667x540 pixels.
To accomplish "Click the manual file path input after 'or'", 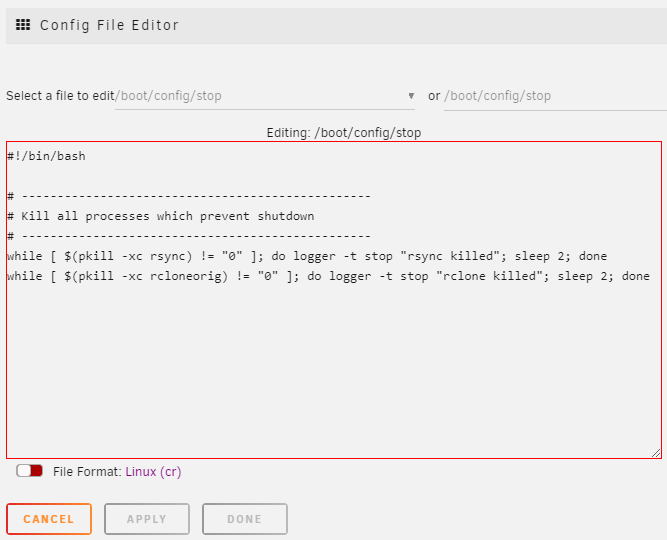I will point(555,96).
